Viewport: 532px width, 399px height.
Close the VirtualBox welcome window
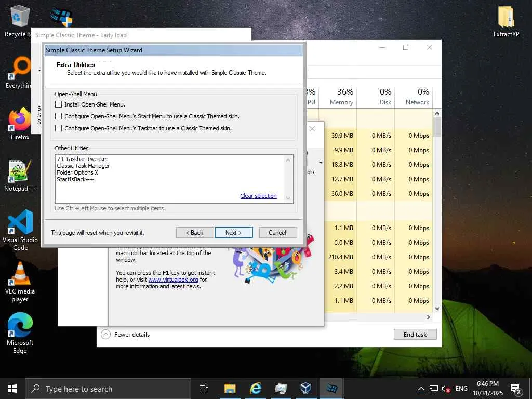click(312, 129)
